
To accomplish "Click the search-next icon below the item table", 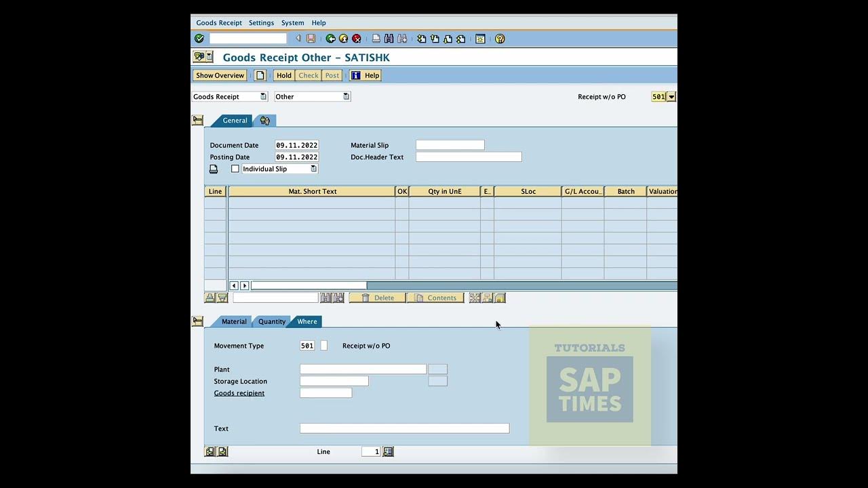I will tap(338, 298).
